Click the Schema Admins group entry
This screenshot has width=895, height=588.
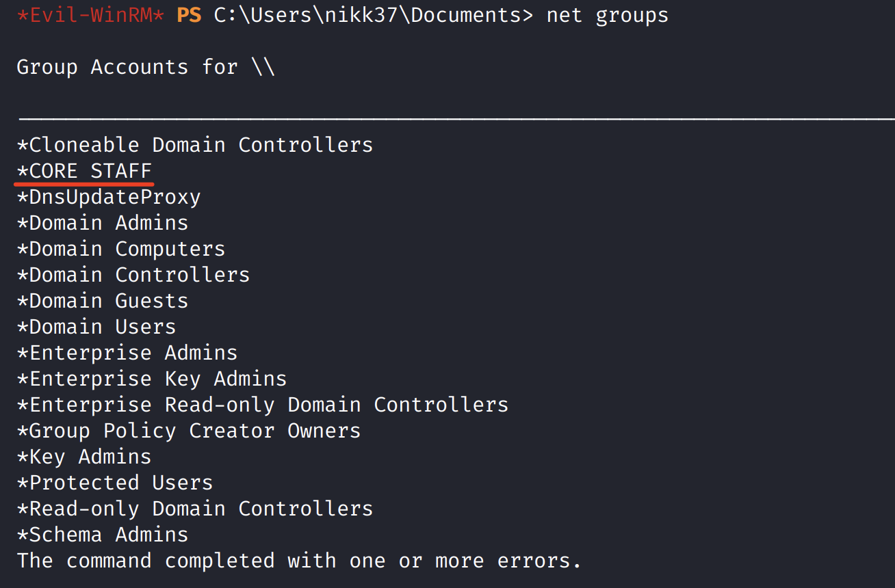[103, 535]
